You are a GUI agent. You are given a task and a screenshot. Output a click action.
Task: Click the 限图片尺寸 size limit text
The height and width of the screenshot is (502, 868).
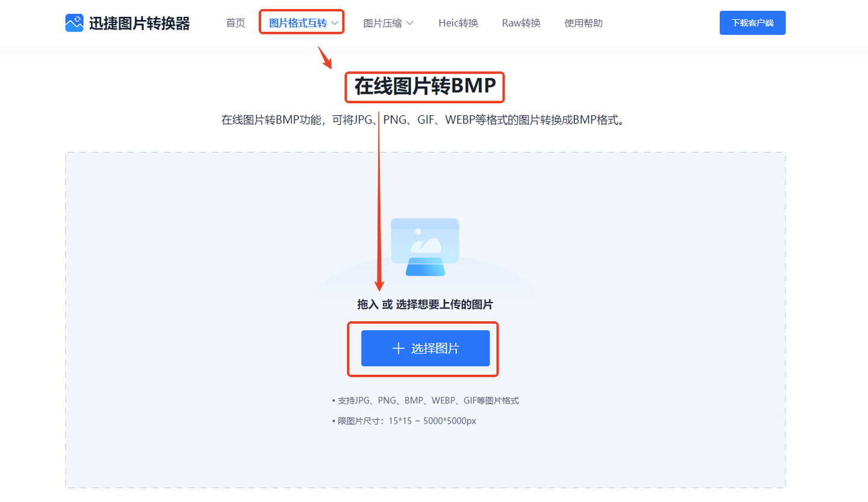pyautogui.click(x=404, y=420)
